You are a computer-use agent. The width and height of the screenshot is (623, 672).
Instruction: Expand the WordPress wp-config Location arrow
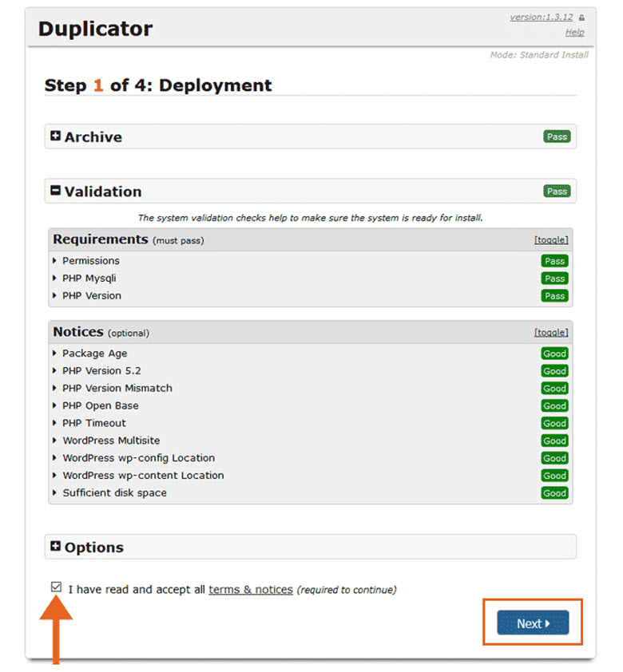coord(54,458)
